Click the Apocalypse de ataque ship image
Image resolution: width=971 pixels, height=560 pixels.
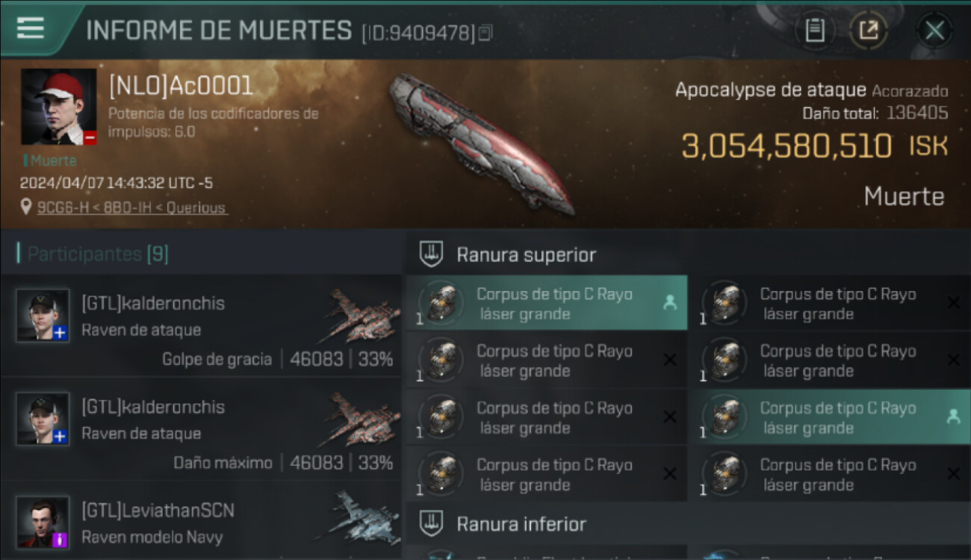pos(480,143)
